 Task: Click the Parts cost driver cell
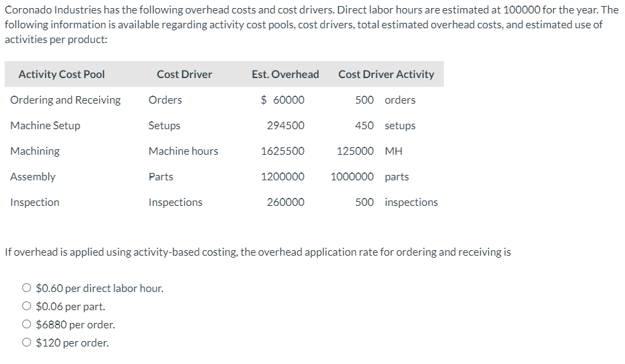[x=161, y=177]
